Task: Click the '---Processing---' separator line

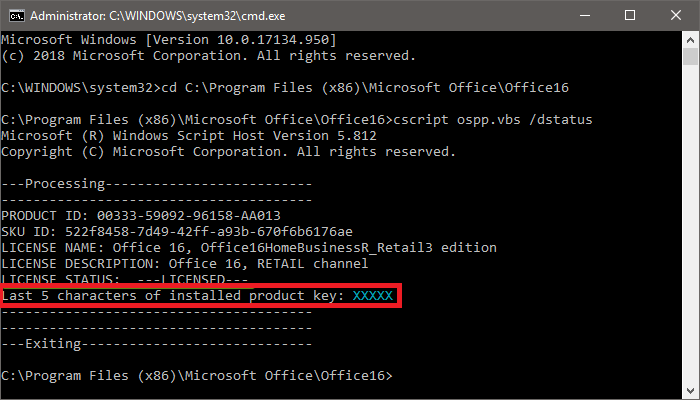Action: (x=157, y=183)
